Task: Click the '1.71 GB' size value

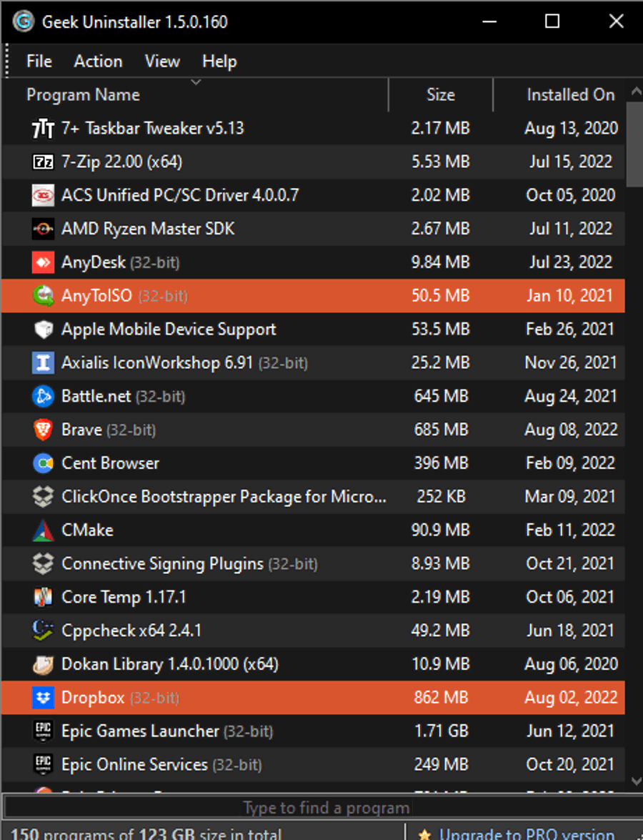Action: tap(442, 731)
